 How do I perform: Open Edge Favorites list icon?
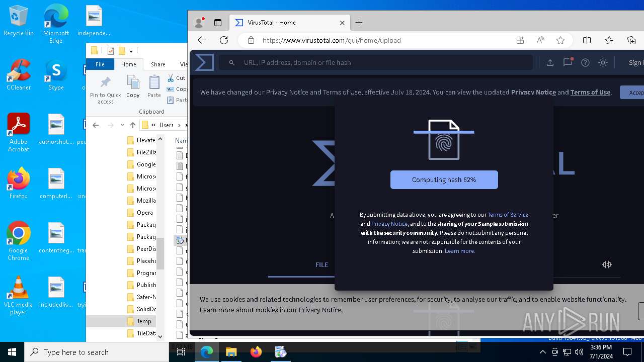pos(609,40)
